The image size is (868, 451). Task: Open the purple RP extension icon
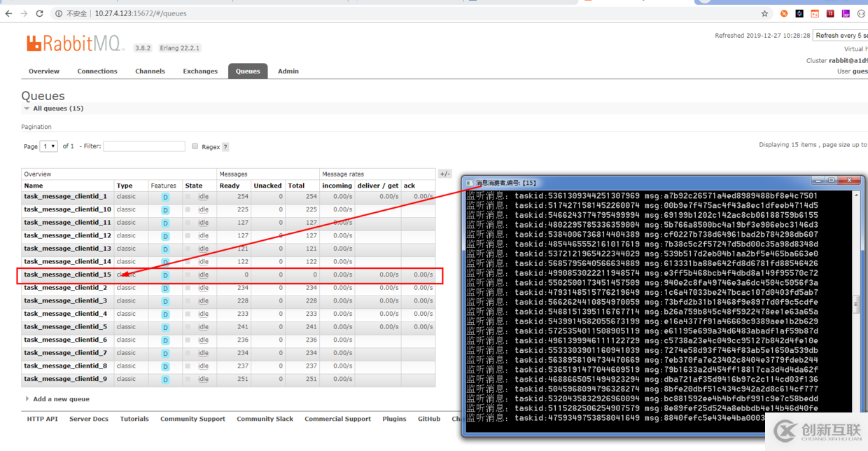click(x=846, y=13)
